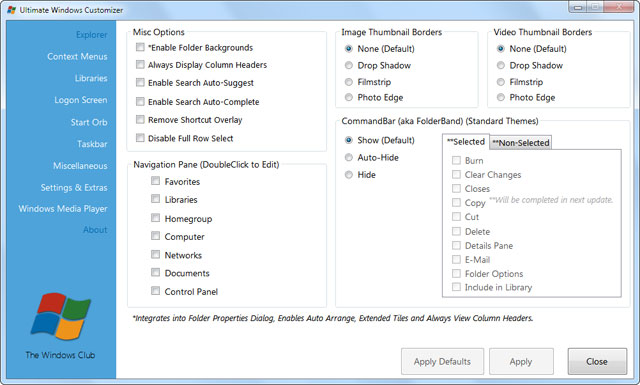Check Delete in CommandBar list
Screen dimensions: 640x385
(x=456, y=231)
